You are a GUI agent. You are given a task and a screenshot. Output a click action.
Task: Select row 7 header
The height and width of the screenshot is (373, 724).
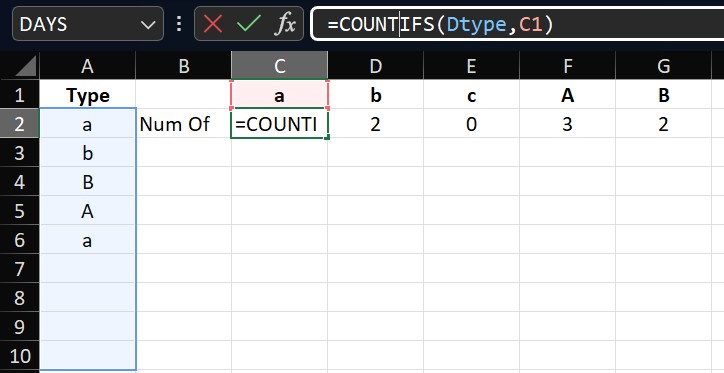[x=19, y=269]
